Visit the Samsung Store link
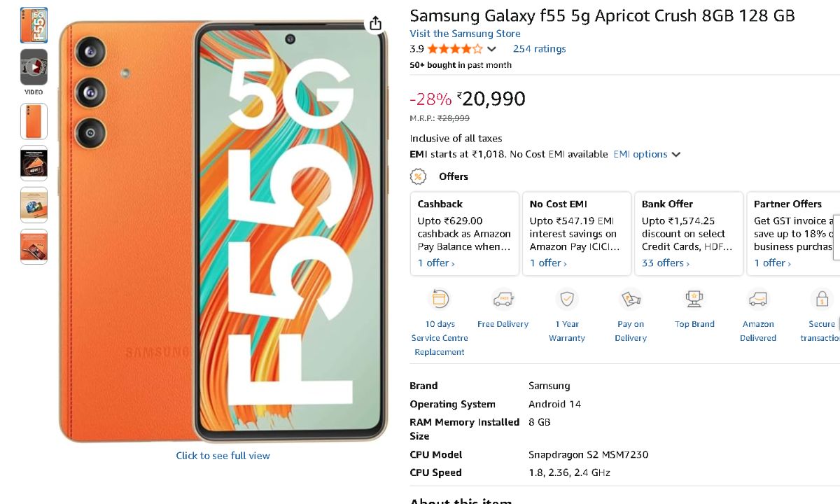The height and width of the screenshot is (504, 840). [x=465, y=34]
